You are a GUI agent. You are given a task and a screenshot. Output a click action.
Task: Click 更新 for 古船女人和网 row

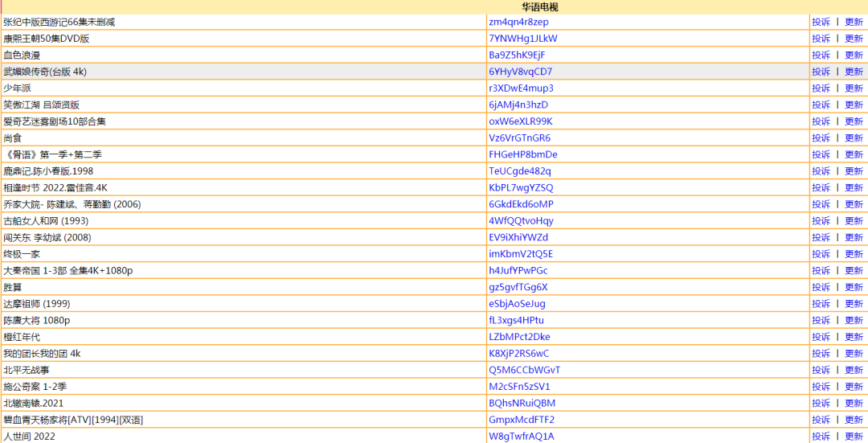854,221
